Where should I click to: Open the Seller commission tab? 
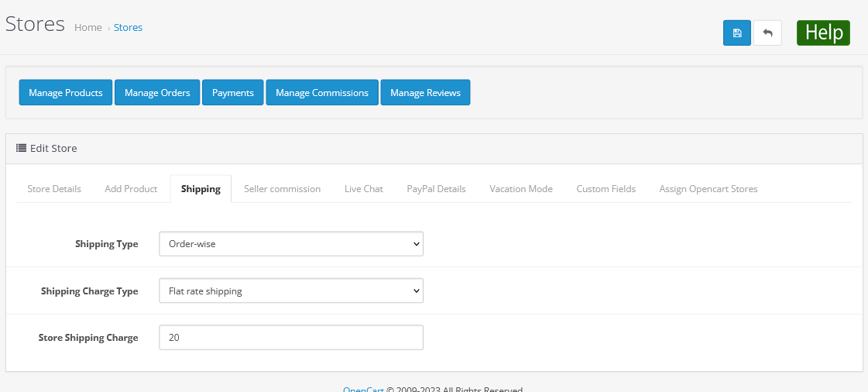click(283, 189)
